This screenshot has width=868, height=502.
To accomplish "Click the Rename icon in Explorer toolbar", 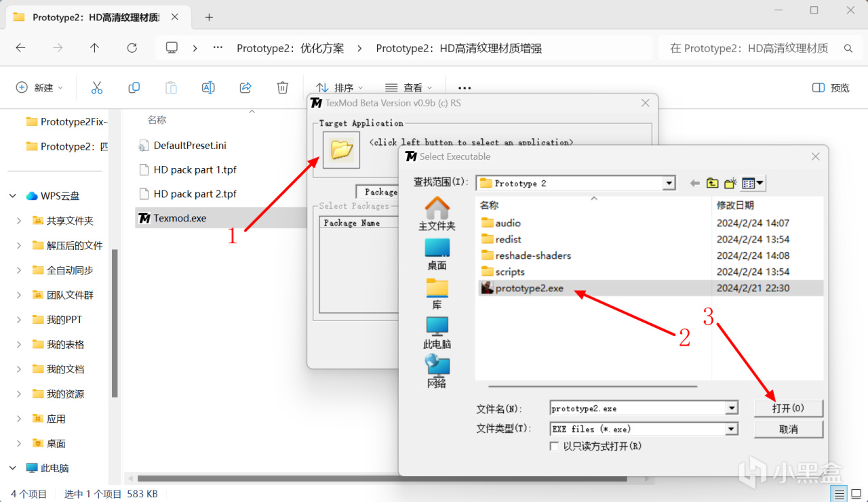I will tap(208, 87).
